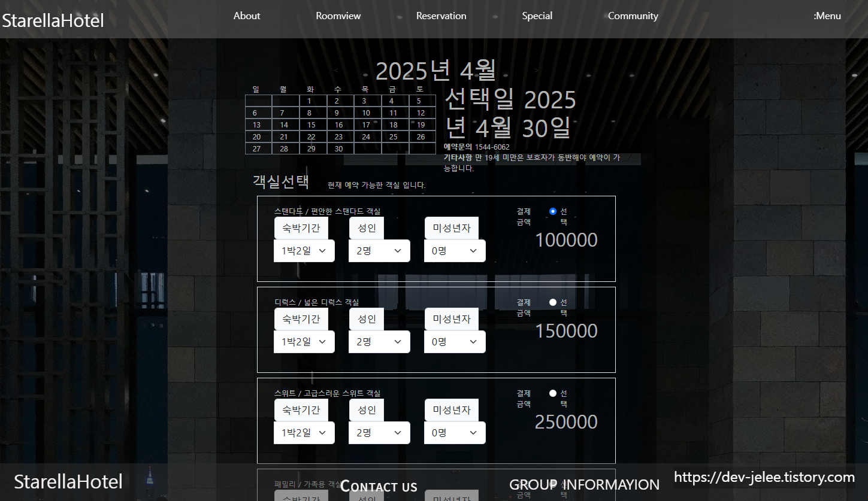
Task: Click the 1544-6062 reservation phone number
Action: pyautogui.click(x=492, y=147)
